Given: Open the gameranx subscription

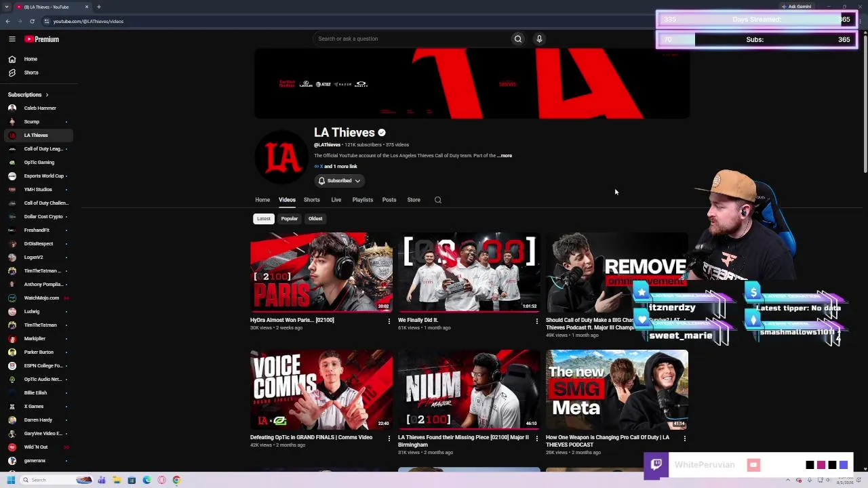Looking at the screenshot, I should pyautogui.click(x=38, y=461).
